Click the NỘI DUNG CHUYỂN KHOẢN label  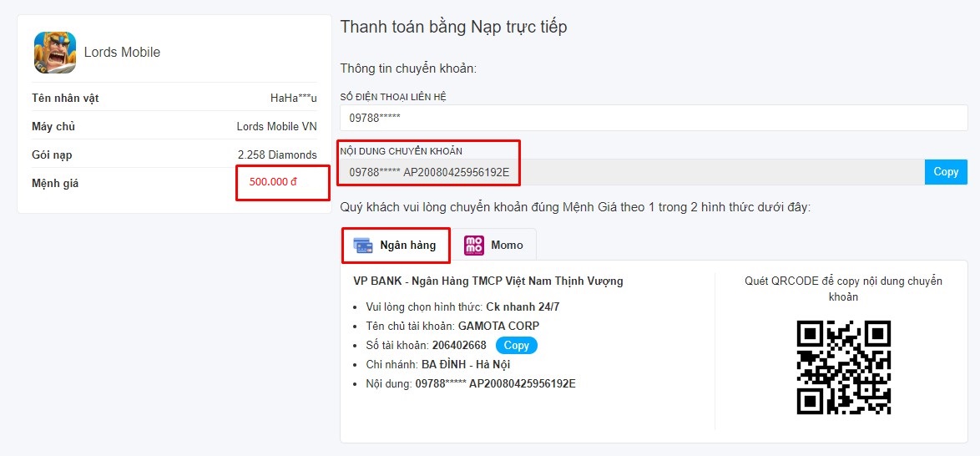(x=402, y=151)
